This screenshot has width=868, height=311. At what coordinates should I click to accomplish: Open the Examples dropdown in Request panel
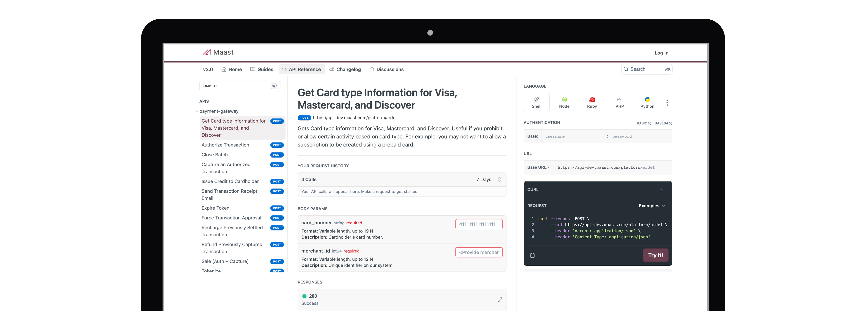click(652, 206)
